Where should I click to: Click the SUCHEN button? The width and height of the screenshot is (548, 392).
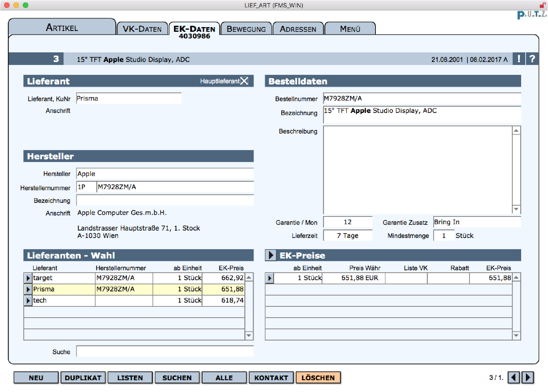pyautogui.click(x=177, y=378)
